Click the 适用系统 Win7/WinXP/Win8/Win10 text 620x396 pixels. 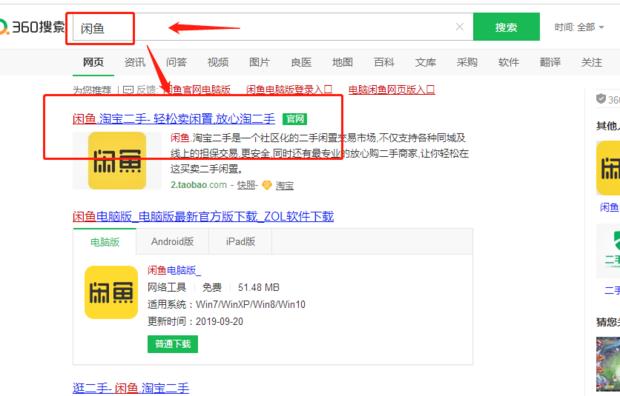pos(227,304)
